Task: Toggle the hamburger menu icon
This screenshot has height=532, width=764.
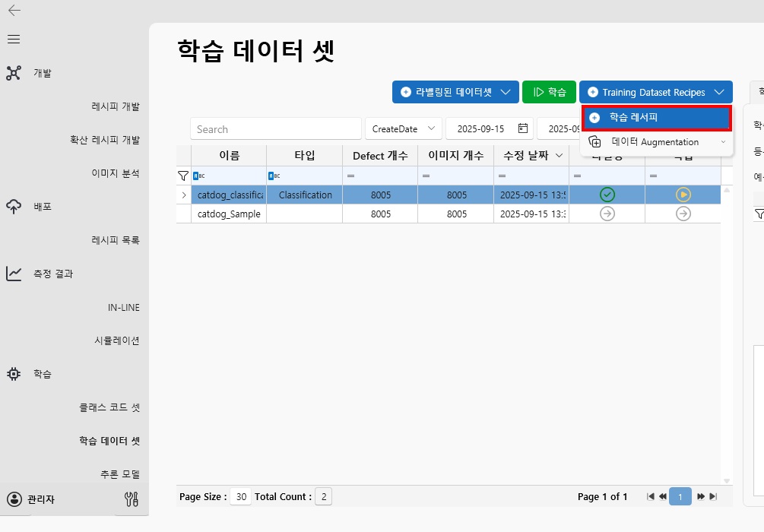Action: (x=14, y=39)
